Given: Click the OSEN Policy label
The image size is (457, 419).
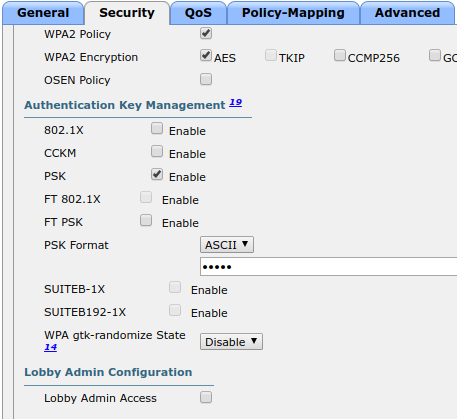Looking at the screenshot, I should click(77, 80).
